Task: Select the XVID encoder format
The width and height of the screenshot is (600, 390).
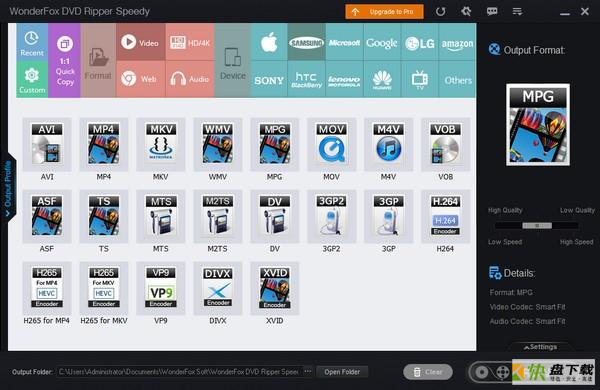Action: pyautogui.click(x=275, y=288)
